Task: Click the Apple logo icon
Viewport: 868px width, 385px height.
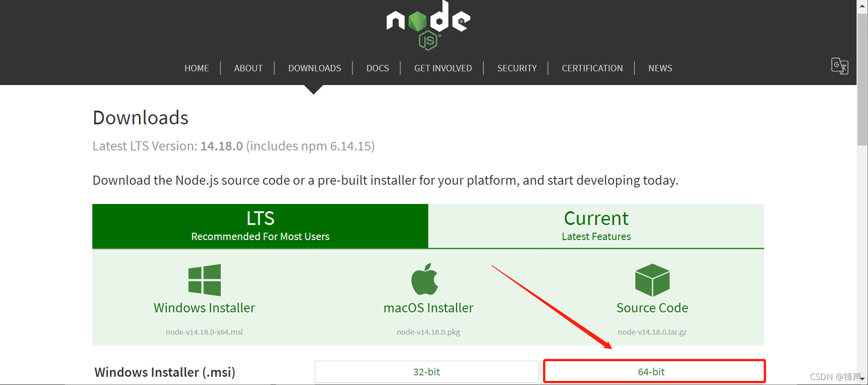Action: click(x=425, y=279)
